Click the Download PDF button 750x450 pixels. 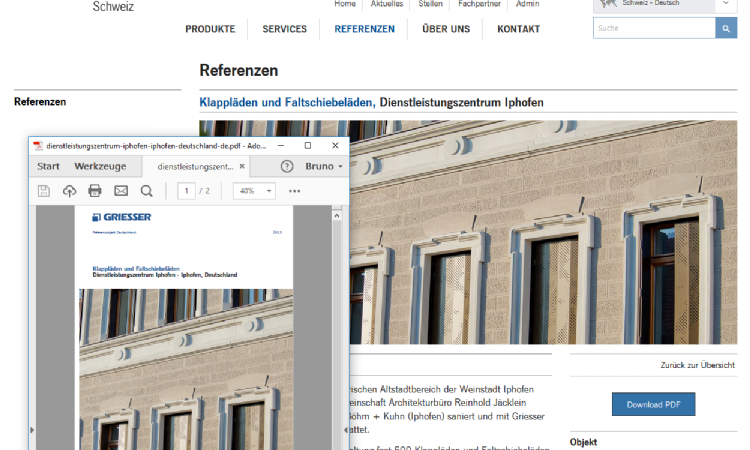tap(653, 404)
